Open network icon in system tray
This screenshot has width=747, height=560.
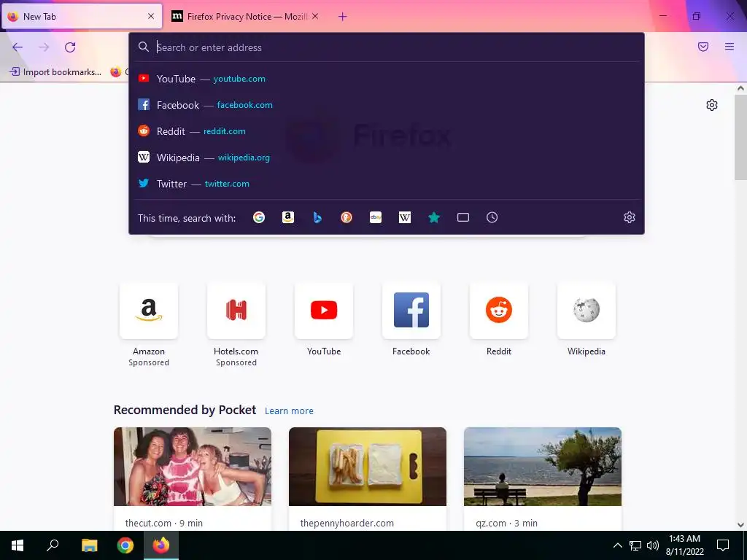point(635,545)
